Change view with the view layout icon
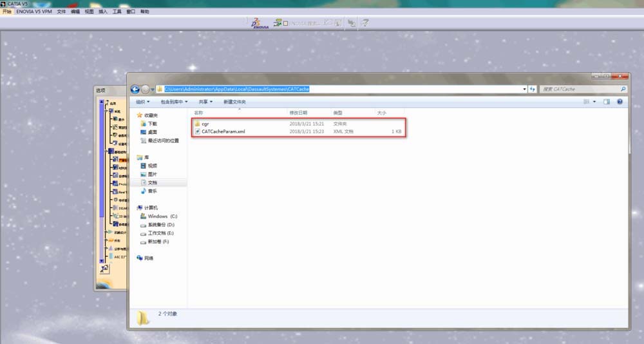Image resolution: width=644 pixels, height=344 pixels. tap(587, 102)
